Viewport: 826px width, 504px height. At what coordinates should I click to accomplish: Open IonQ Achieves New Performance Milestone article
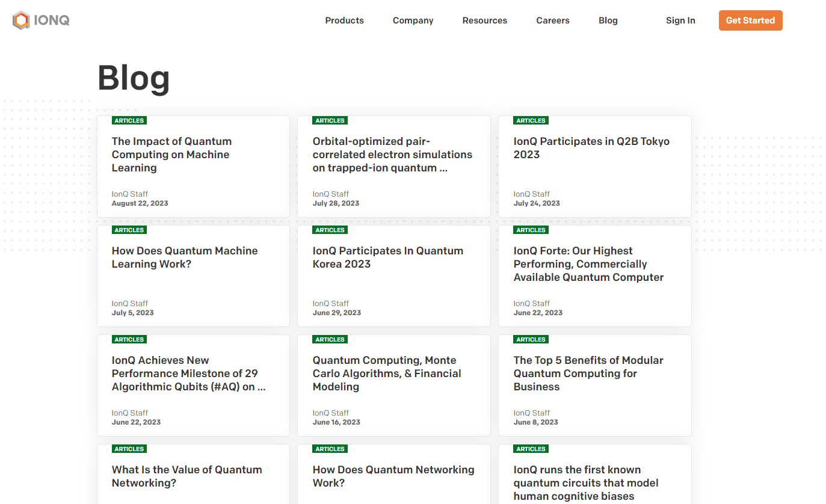[188, 373]
